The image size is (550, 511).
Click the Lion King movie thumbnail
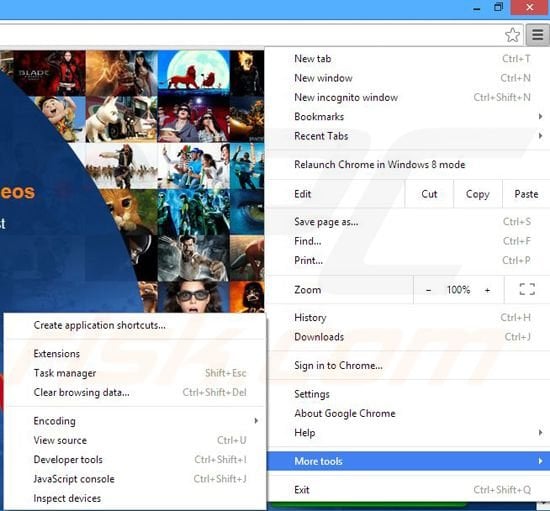(194, 73)
